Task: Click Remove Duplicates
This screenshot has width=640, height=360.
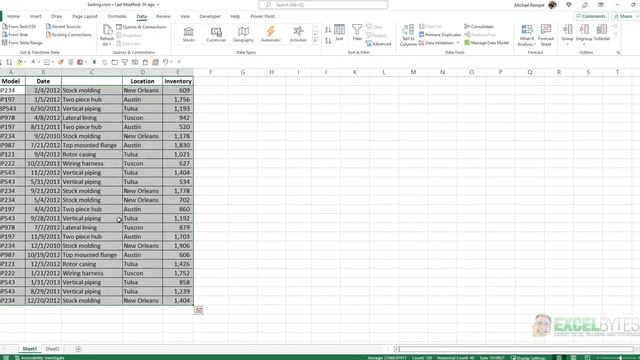Action: (440, 35)
